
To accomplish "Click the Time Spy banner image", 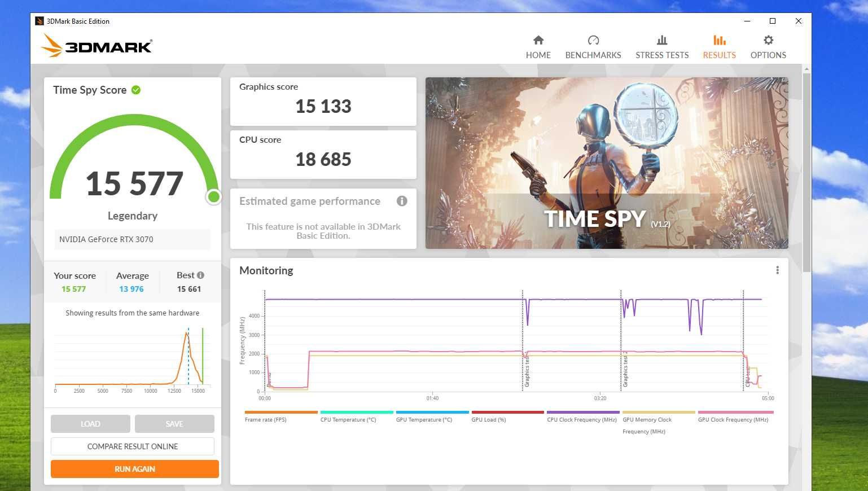I will tap(607, 163).
